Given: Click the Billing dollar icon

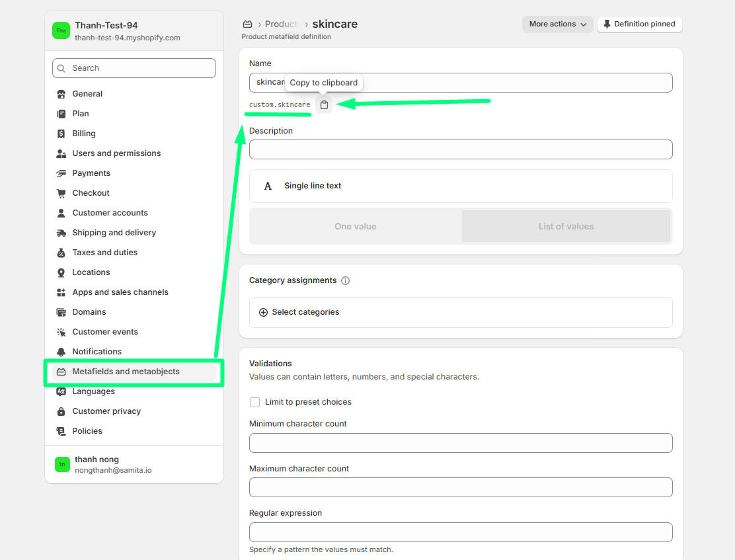Looking at the screenshot, I should [x=61, y=134].
